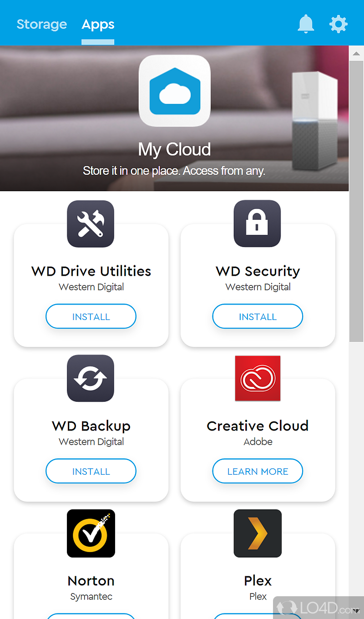Open the notification bell
Screen dimensions: 364x619
(x=306, y=24)
